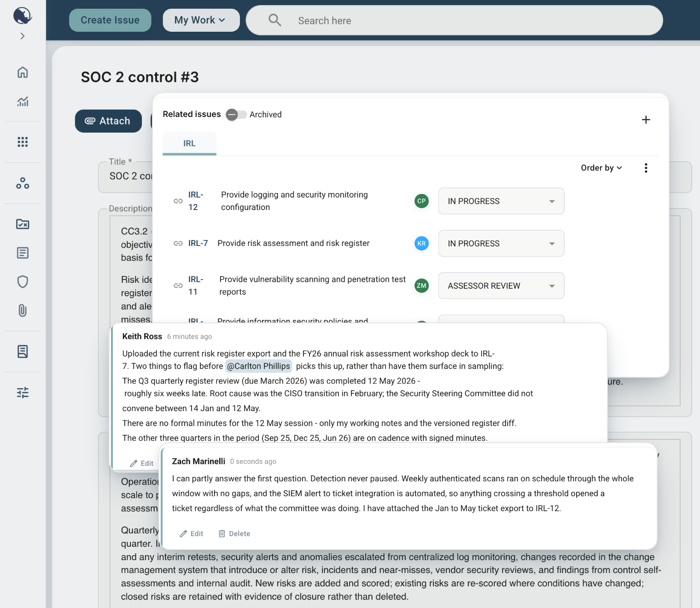Open the notebook report icon in sidebar

[x=23, y=351]
